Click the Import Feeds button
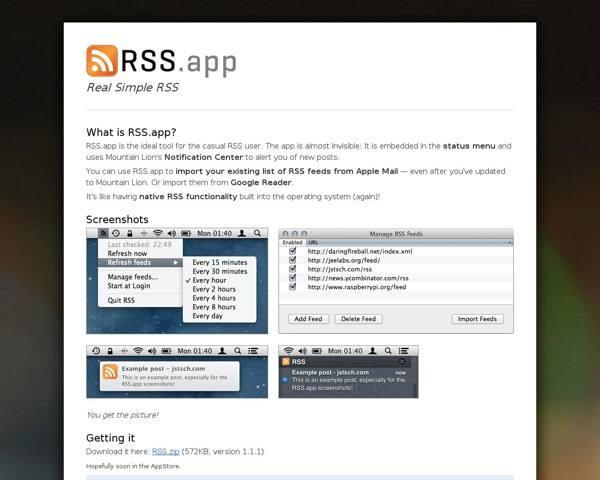 pyautogui.click(x=478, y=319)
